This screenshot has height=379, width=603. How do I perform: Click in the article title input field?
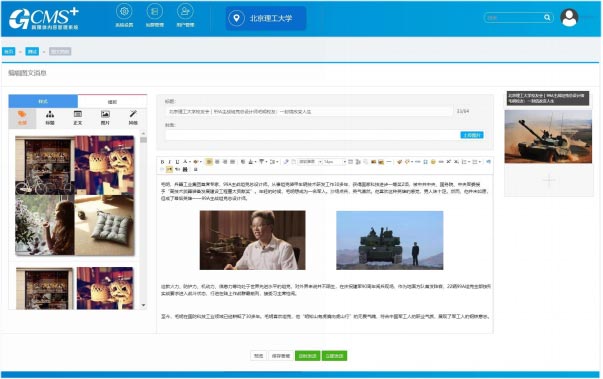[x=310, y=111]
